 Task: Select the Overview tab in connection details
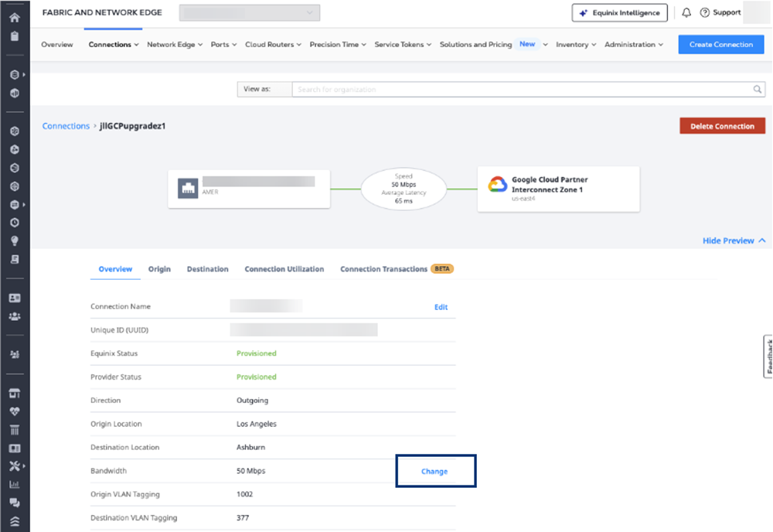[115, 269]
